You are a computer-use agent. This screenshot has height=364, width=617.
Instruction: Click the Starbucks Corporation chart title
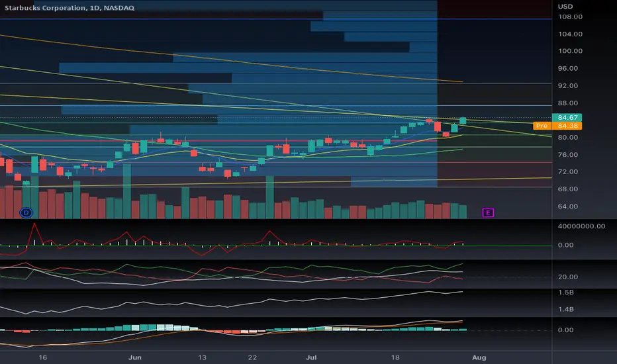(x=70, y=8)
